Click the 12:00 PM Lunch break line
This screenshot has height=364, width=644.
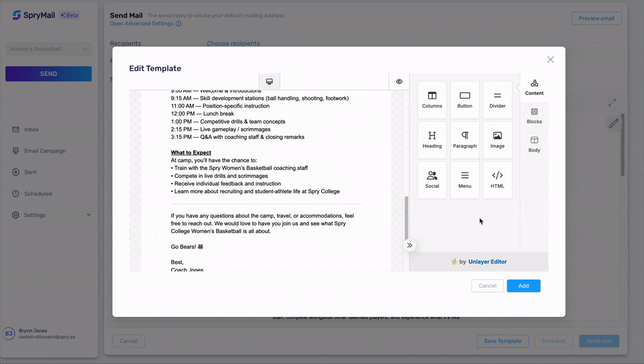click(x=202, y=114)
